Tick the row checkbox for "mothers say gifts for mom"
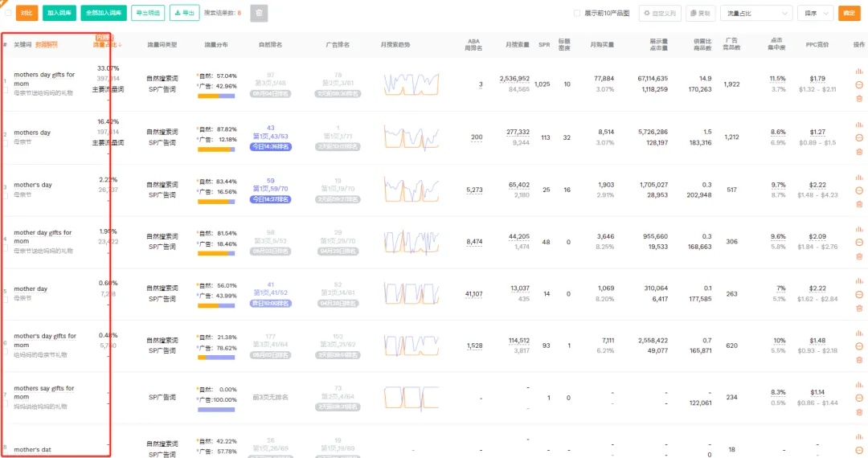 click(5, 404)
